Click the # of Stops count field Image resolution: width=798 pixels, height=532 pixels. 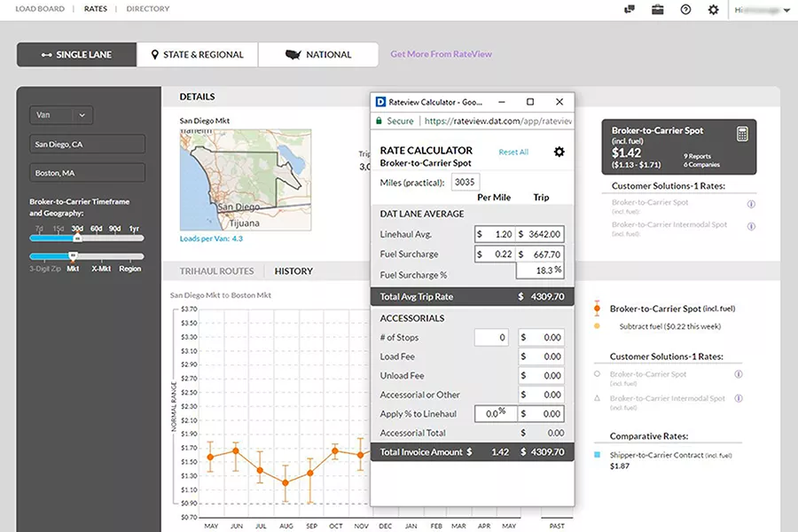pyautogui.click(x=491, y=338)
